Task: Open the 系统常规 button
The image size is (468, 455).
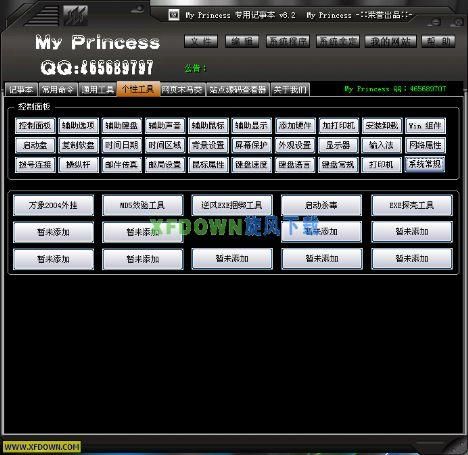Action: tap(425, 164)
